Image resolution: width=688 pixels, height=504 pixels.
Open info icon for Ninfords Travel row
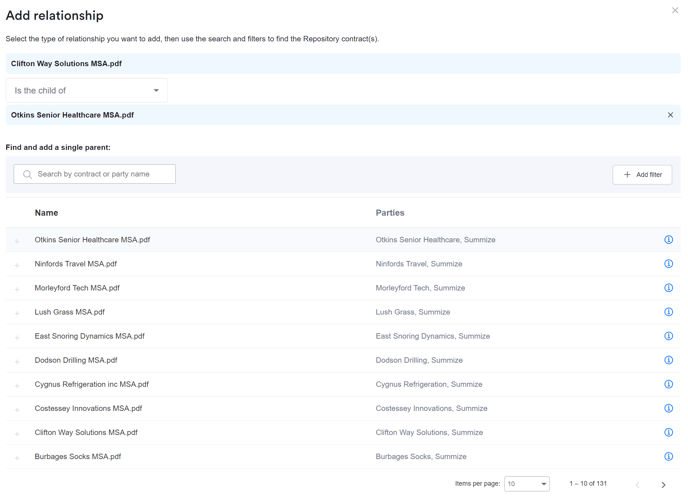pos(668,264)
